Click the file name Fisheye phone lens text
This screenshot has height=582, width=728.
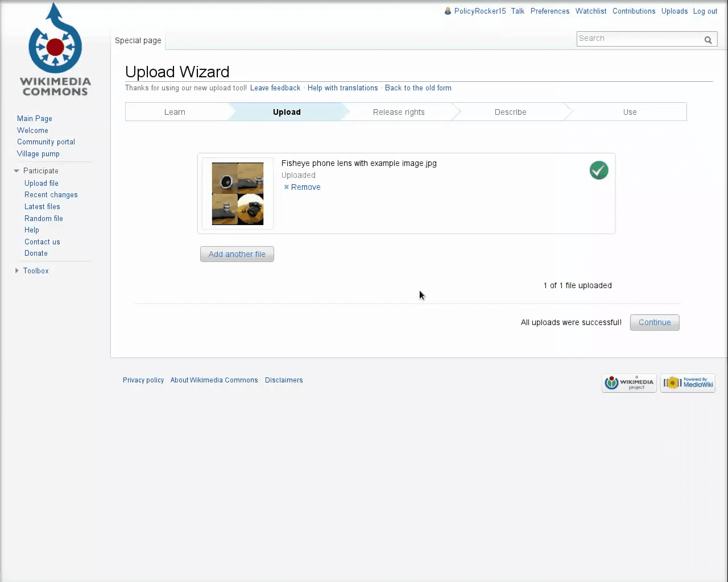[x=359, y=163]
